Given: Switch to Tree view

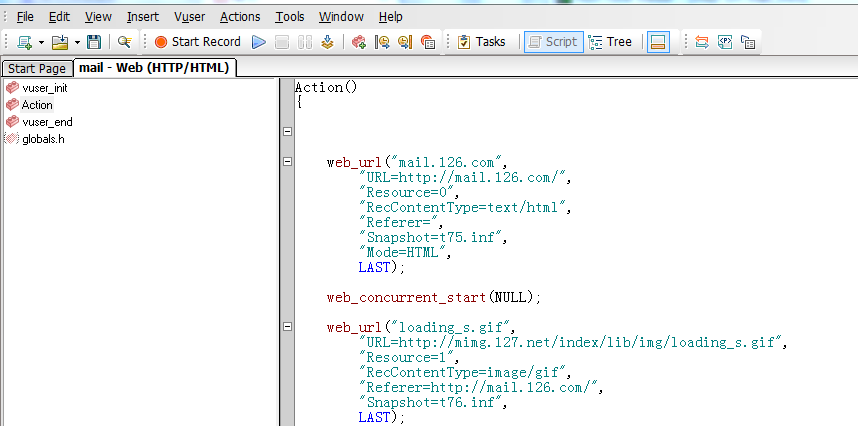Looking at the screenshot, I should click(x=610, y=42).
